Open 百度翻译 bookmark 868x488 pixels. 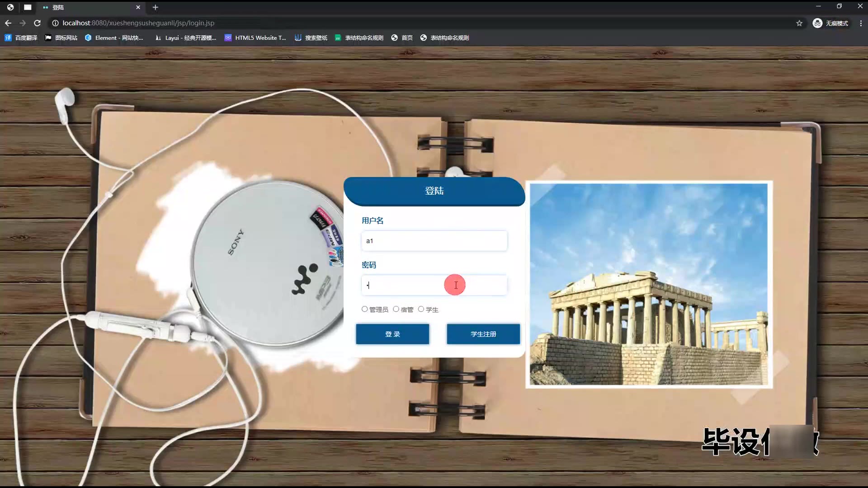pos(21,38)
